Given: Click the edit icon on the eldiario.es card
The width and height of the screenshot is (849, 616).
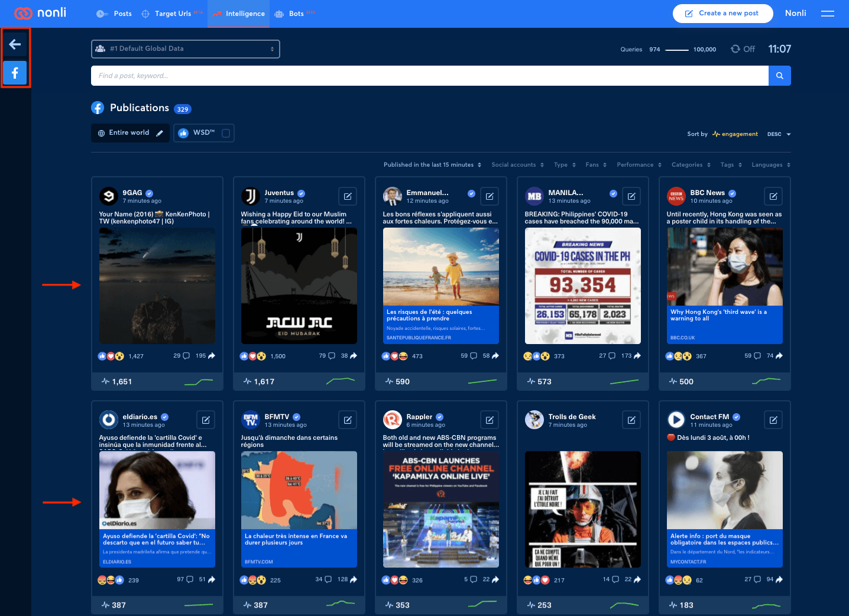Looking at the screenshot, I should pyautogui.click(x=206, y=420).
